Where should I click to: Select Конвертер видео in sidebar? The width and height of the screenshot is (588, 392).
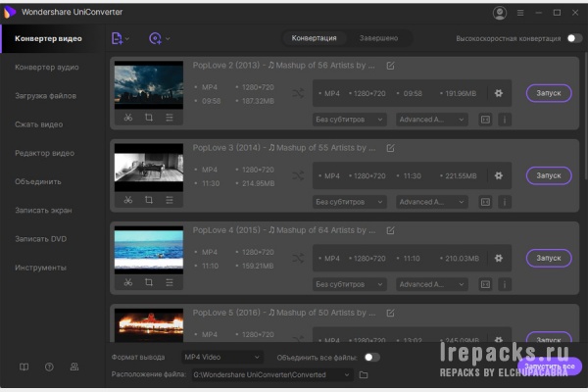pos(53,38)
